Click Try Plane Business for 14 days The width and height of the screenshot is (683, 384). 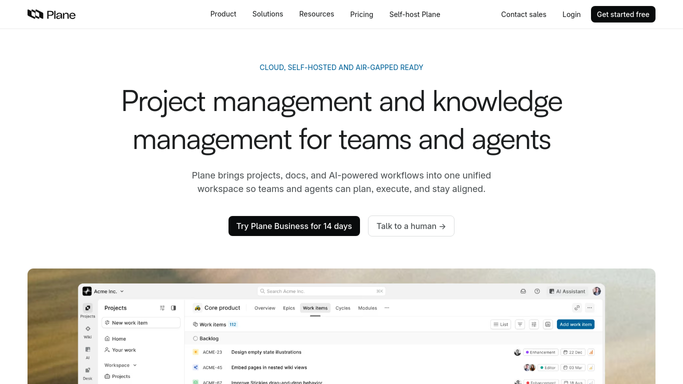294,226
